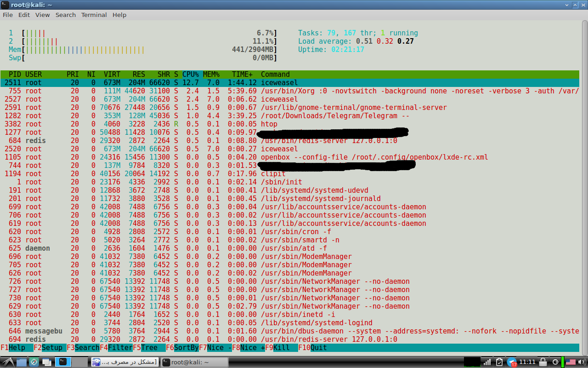Launch the file manager from taskbar

(x=22, y=362)
